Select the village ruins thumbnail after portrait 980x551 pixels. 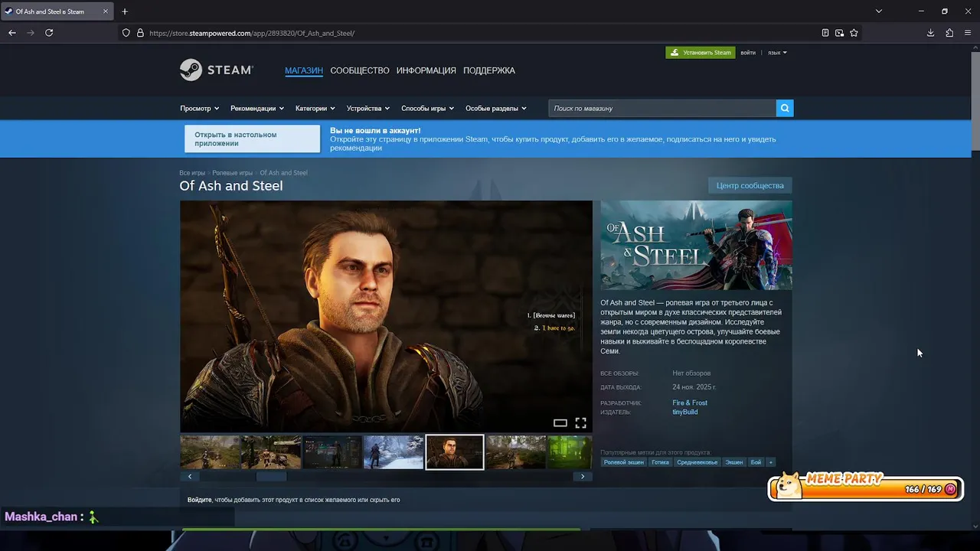516,452
